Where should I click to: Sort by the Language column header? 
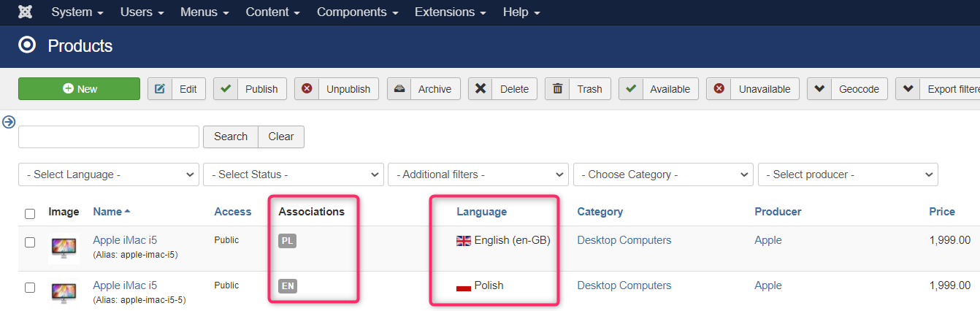(x=481, y=212)
